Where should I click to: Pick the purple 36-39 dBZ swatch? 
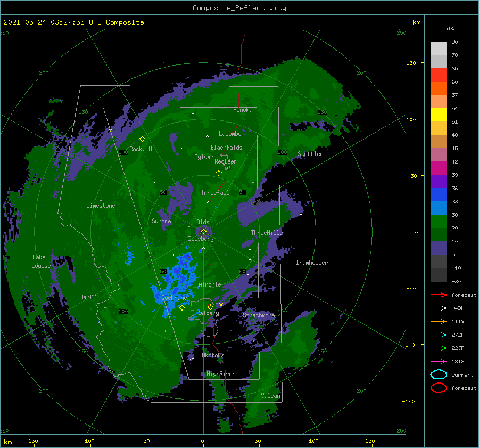pyautogui.click(x=439, y=181)
